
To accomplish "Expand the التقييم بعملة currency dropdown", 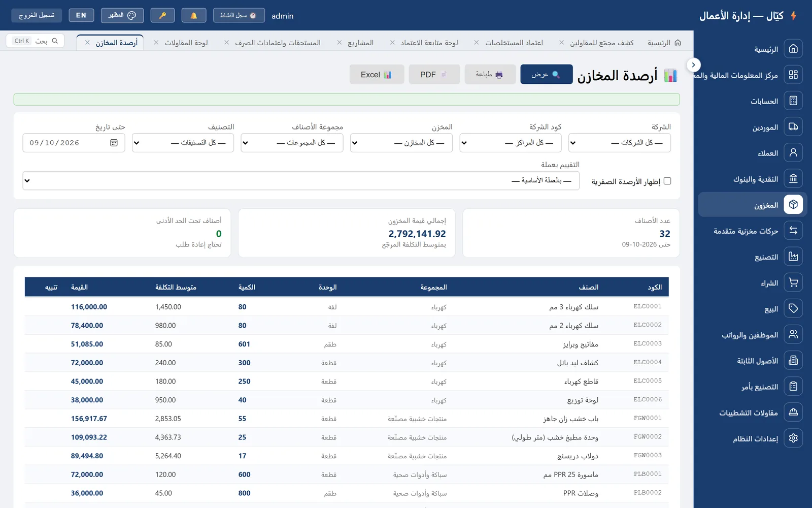I will point(301,180).
